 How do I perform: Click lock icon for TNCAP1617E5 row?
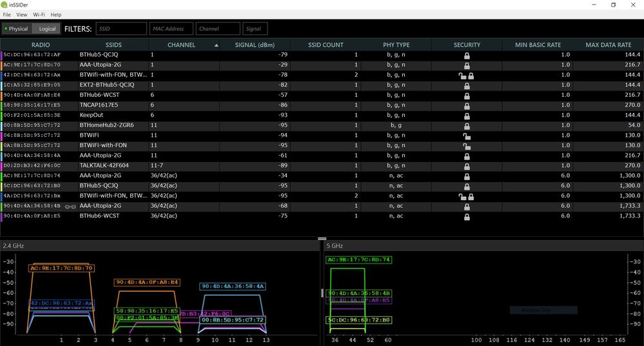(x=467, y=106)
